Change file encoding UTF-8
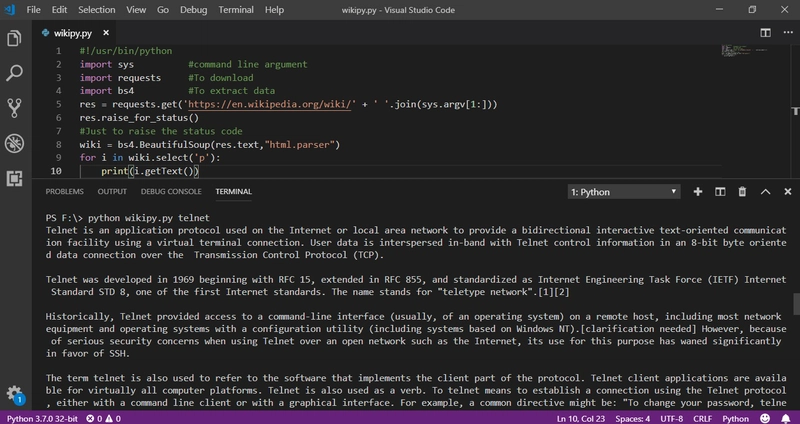 tap(671, 418)
